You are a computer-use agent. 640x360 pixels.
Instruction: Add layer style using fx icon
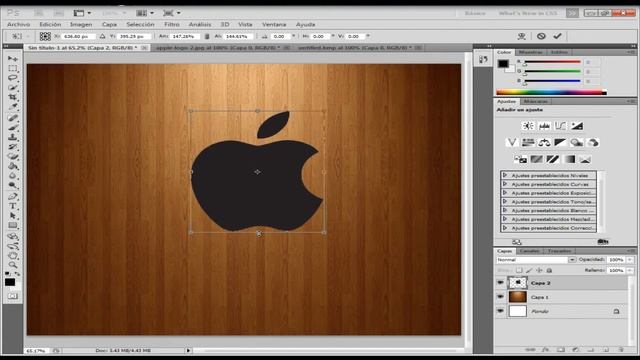[x=545, y=350]
